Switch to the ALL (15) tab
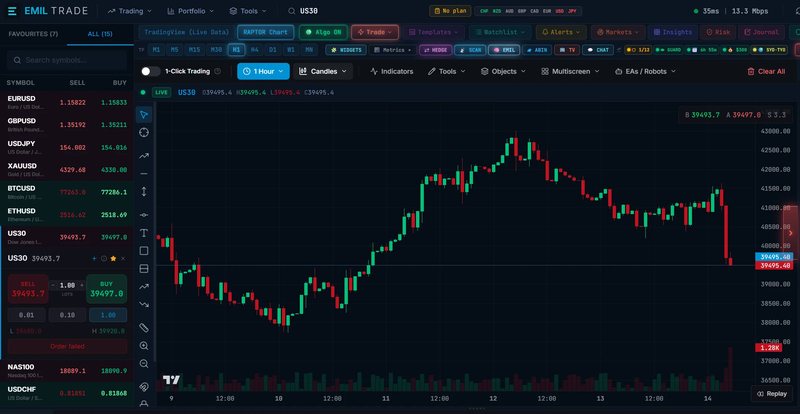The width and height of the screenshot is (800, 414). tap(100, 34)
